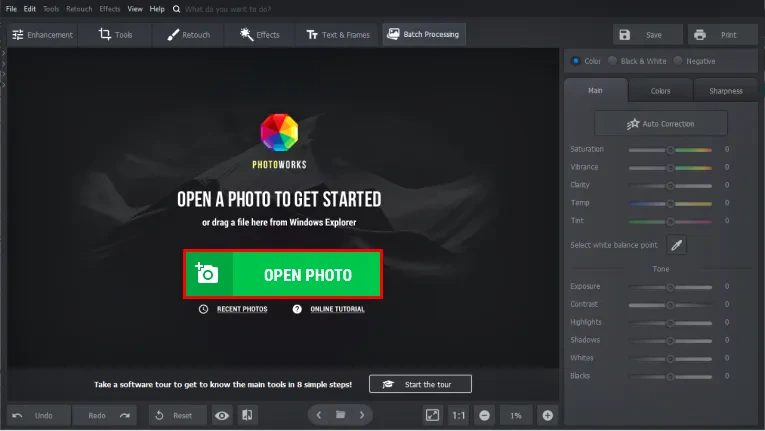The image size is (765, 431).
Task: Click the fit-to-screen icon
Action: pos(432,415)
